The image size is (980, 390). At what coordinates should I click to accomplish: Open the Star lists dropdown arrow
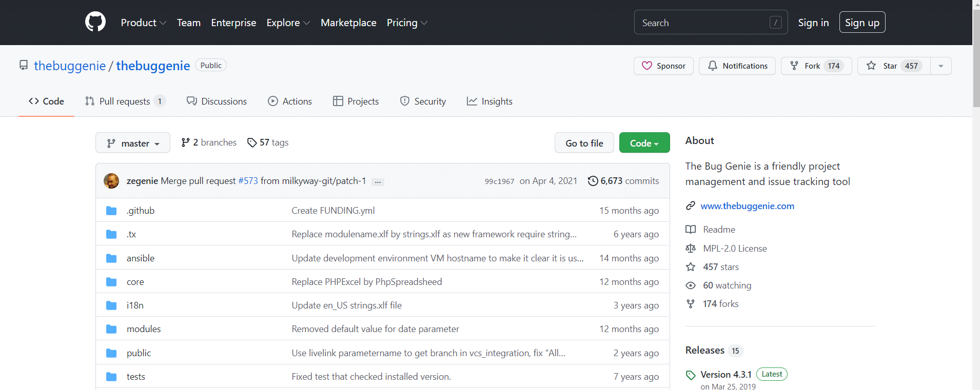click(x=941, y=66)
